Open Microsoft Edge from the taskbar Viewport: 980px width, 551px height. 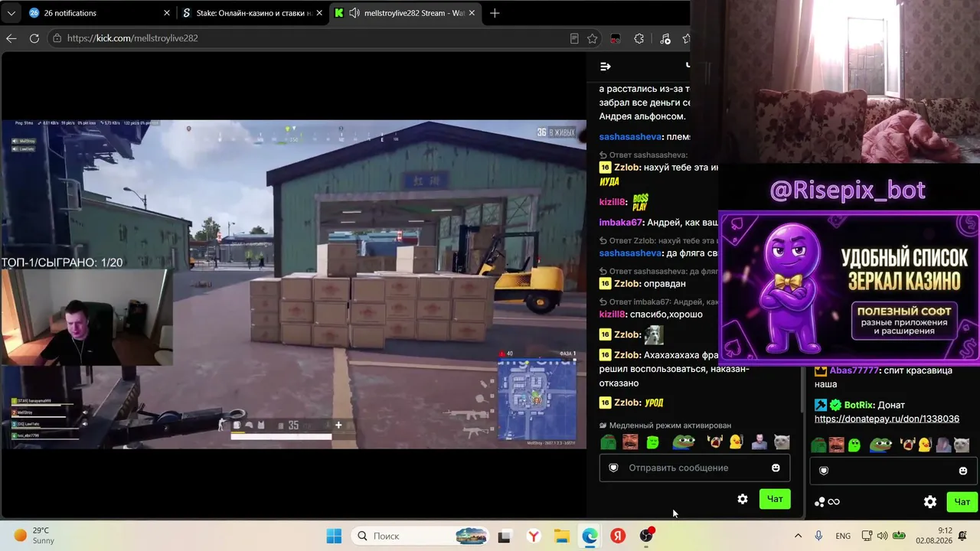click(590, 536)
